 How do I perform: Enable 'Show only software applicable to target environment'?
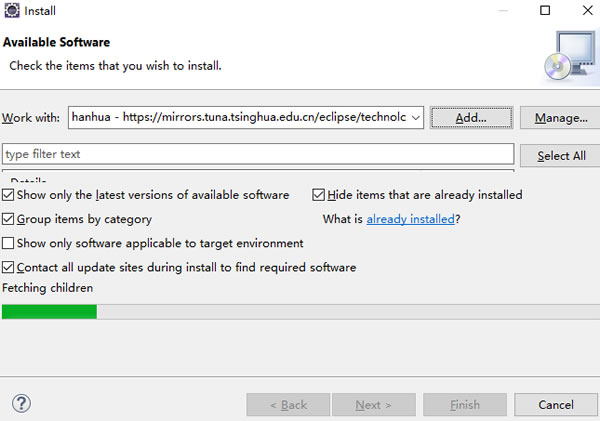pos(9,243)
